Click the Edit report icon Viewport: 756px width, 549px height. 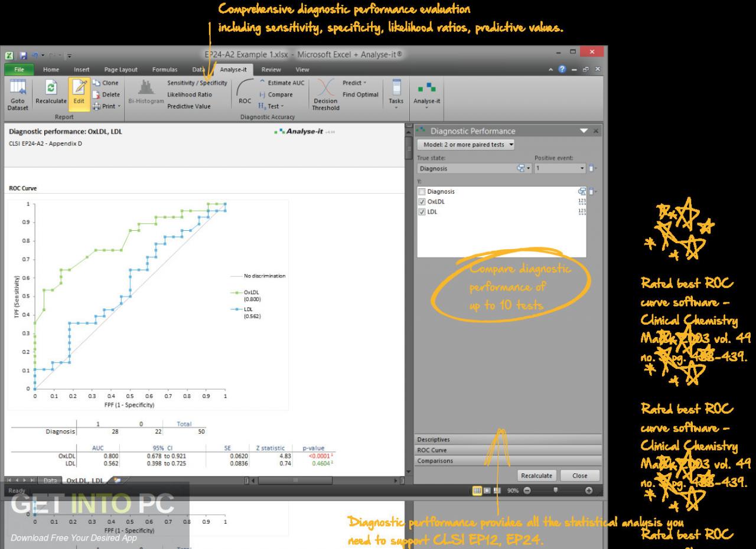78,94
